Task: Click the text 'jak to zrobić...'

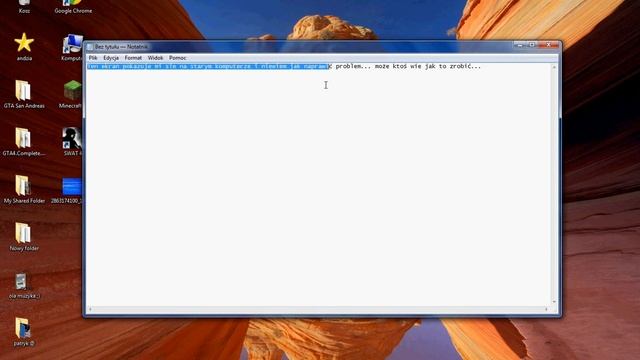Action: click(453, 66)
